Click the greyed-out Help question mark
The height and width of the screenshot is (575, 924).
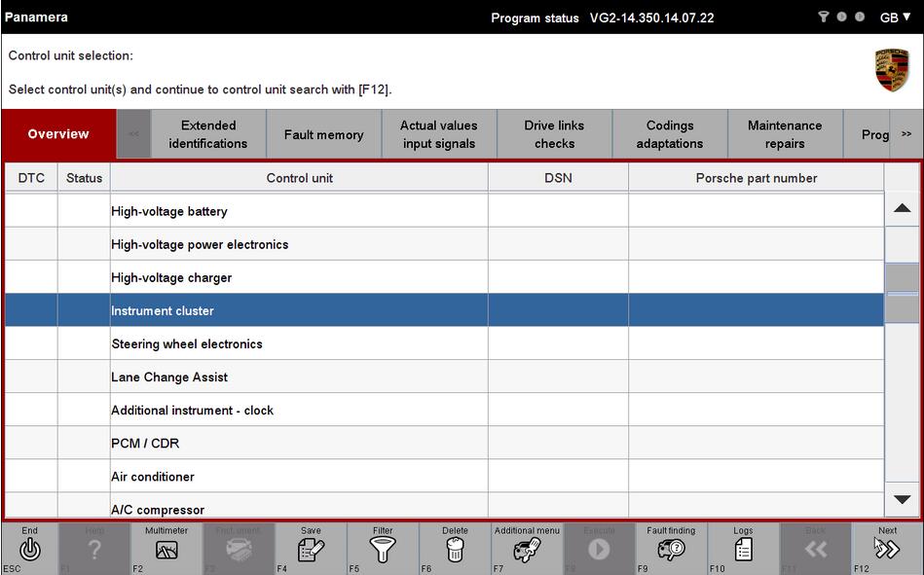94,550
